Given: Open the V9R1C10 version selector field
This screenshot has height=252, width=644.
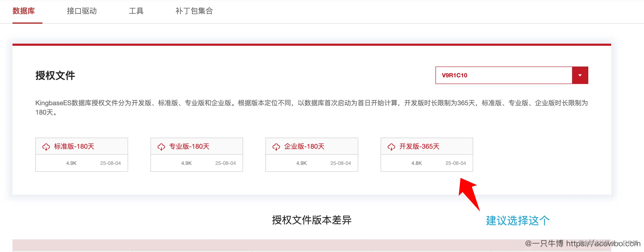Looking at the screenshot, I should 512,75.
